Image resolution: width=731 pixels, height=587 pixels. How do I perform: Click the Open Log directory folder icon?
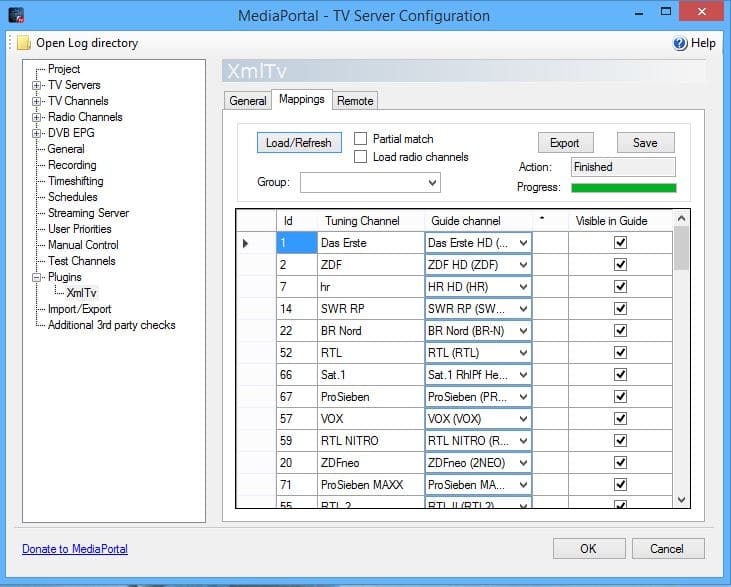click(23, 43)
